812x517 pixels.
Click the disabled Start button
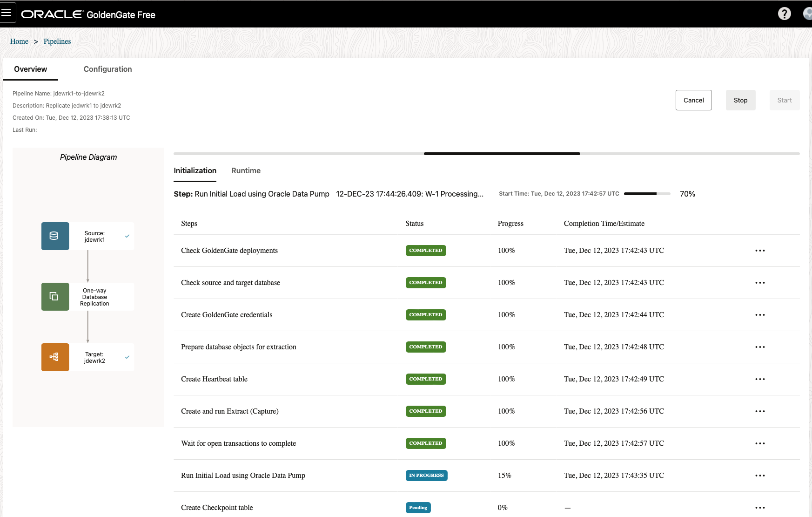click(785, 100)
